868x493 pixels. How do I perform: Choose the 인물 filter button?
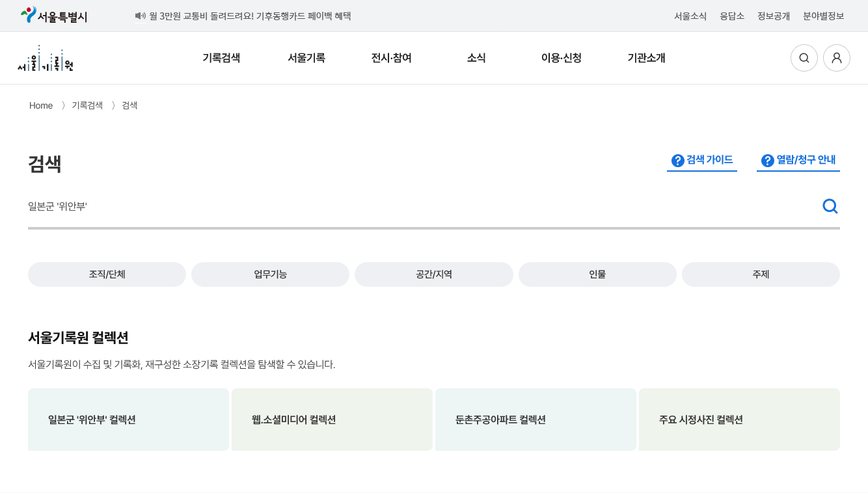(x=597, y=274)
